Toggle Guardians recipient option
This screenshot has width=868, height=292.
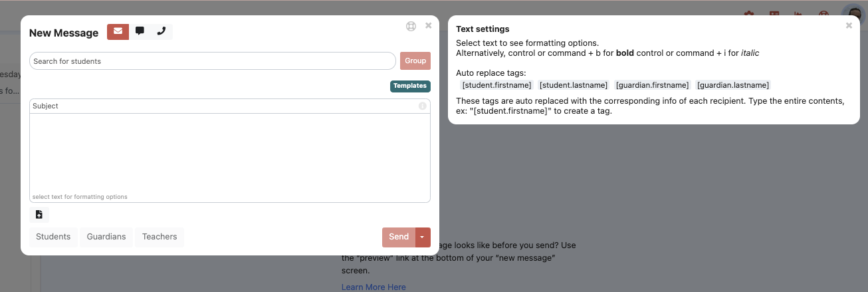(106, 237)
